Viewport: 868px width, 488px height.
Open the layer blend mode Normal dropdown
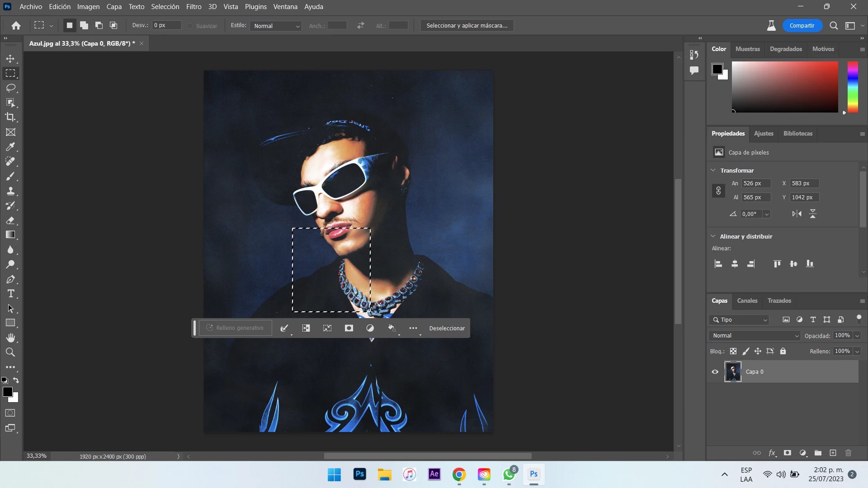pyautogui.click(x=755, y=336)
